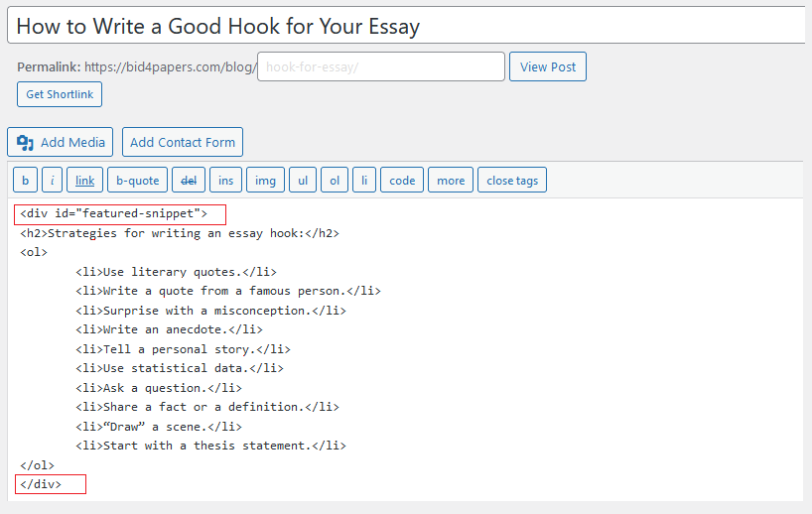Click the "Start with a thesis statement." line

tap(210, 446)
